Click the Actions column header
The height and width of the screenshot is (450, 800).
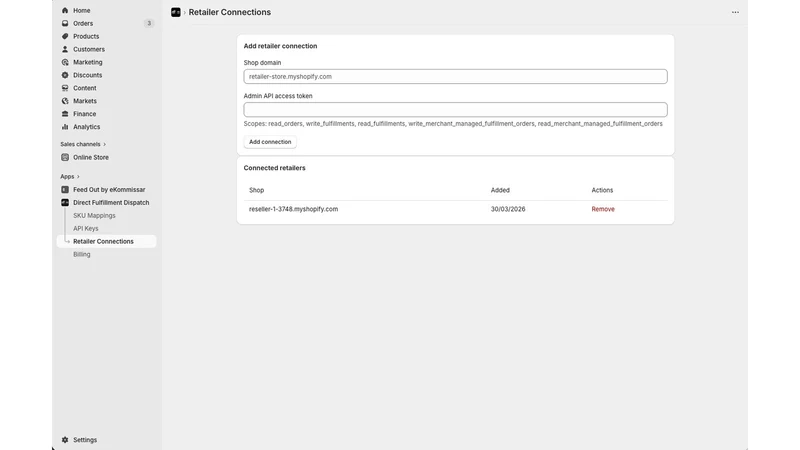tap(602, 190)
